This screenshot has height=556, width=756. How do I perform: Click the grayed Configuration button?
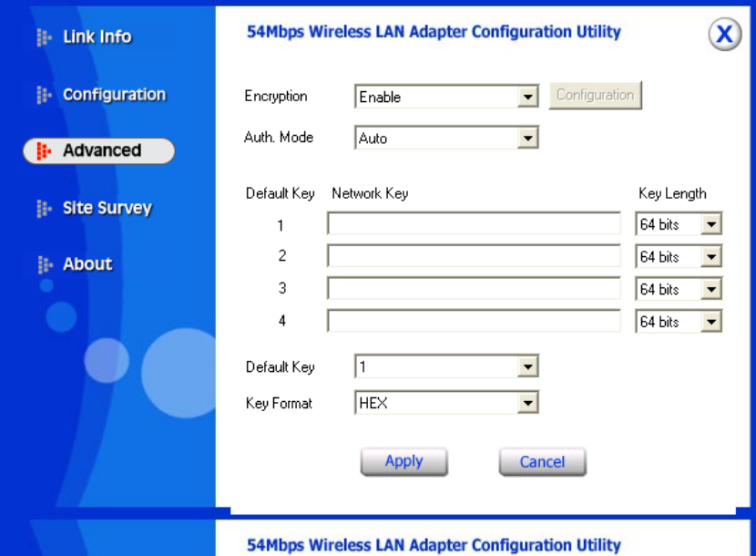(595, 95)
